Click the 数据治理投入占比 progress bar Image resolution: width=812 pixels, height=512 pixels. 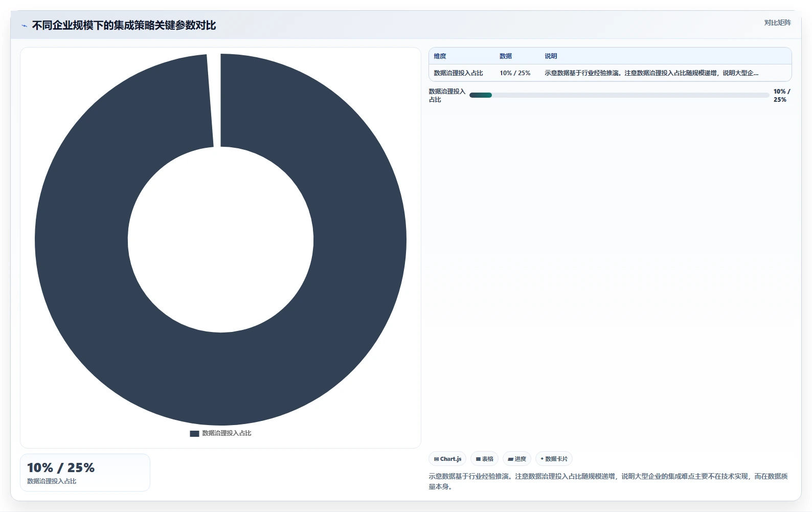[x=619, y=95]
